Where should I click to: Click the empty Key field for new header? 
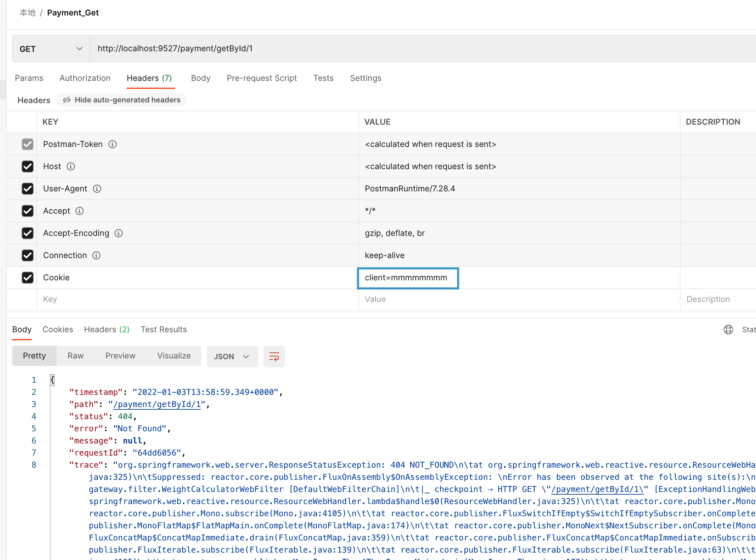pos(196,299)
